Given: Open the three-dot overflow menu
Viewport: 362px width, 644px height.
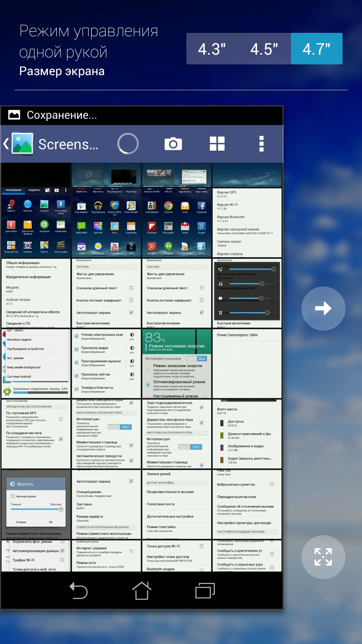Looking at the screenshot, I should 261,144.
